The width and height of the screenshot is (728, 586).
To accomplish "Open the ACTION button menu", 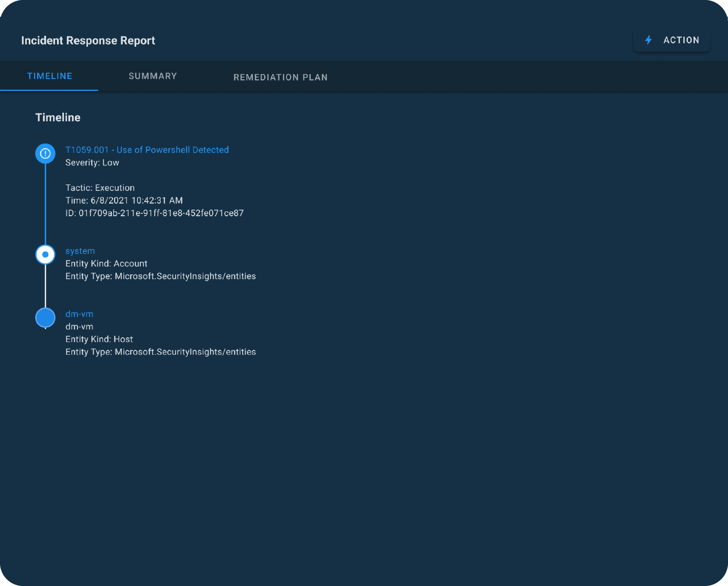I will (x=672, y=40).
